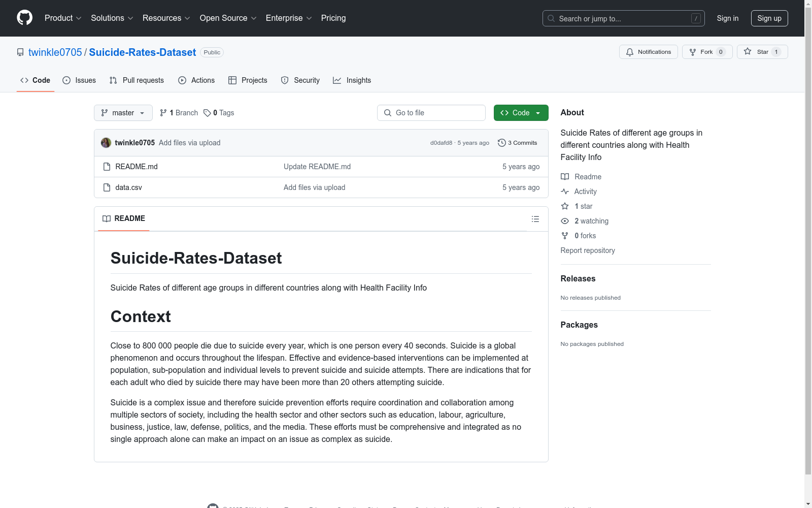View the 0 forks link

(579, 236)
